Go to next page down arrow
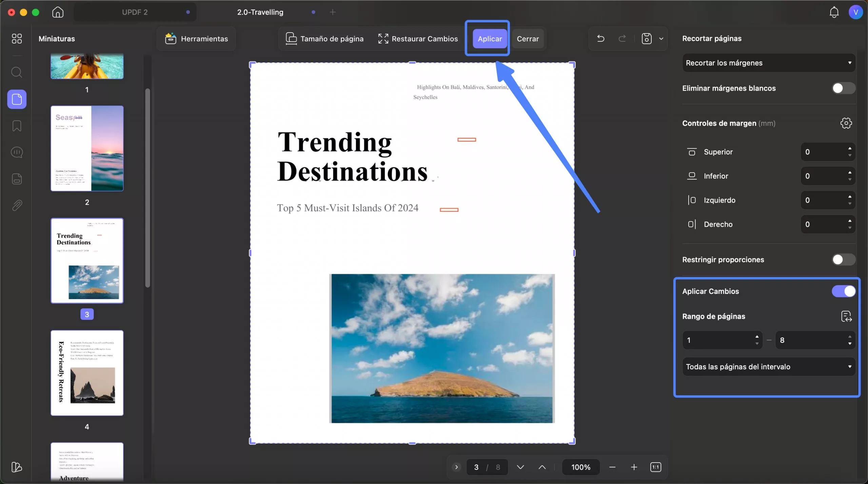This screenshot has height=484, width=868. [x=520, y=467]
